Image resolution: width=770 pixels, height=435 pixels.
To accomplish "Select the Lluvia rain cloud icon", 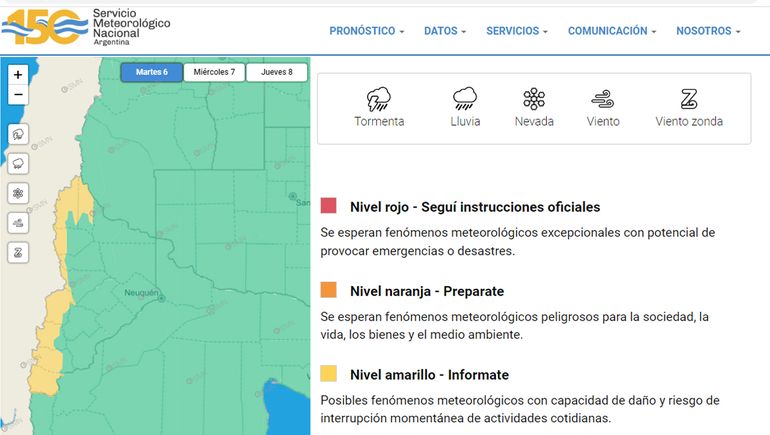I will coord(464,99).
